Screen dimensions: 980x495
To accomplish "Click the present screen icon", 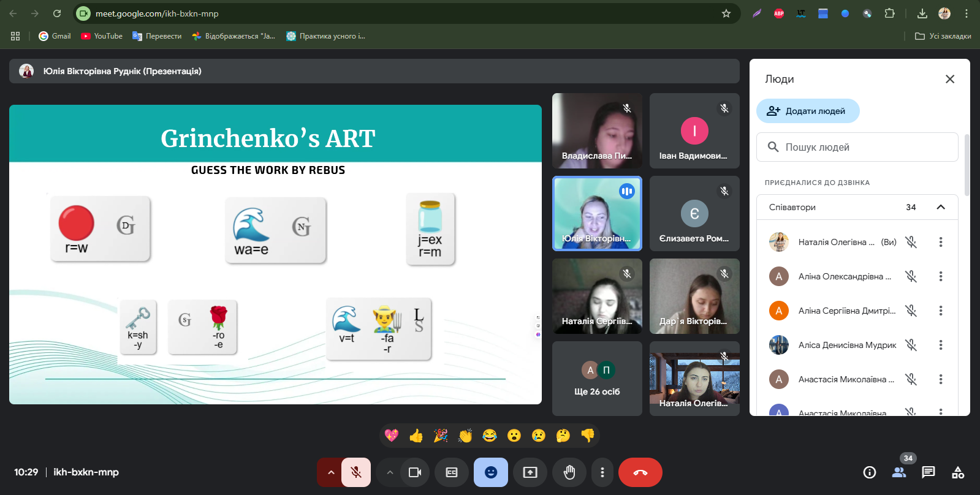I will 530,472.
